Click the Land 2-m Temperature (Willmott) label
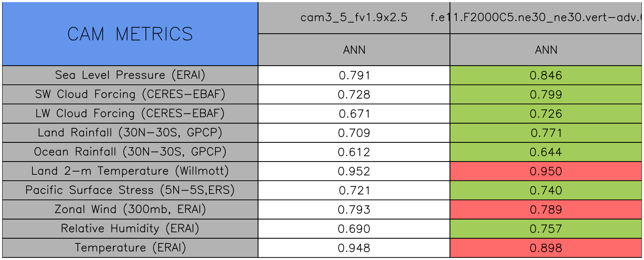644x260 pixels. click(130, 171)
